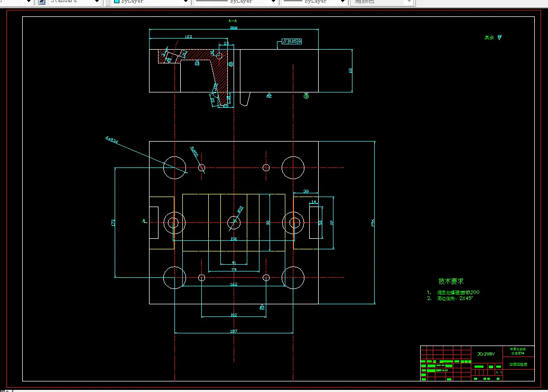Screen dimensions: 548x392
Task: Open the ByLayer linetype dropdown
Action: (236, 2)
